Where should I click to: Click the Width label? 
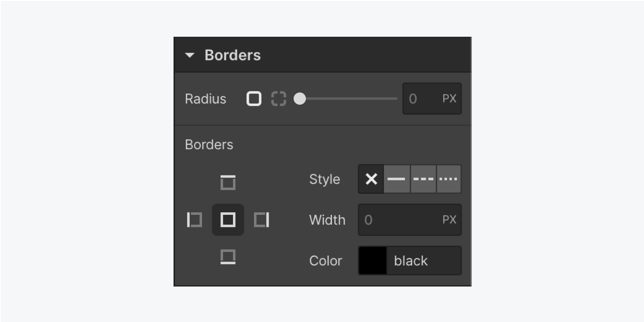pos(327,220)
